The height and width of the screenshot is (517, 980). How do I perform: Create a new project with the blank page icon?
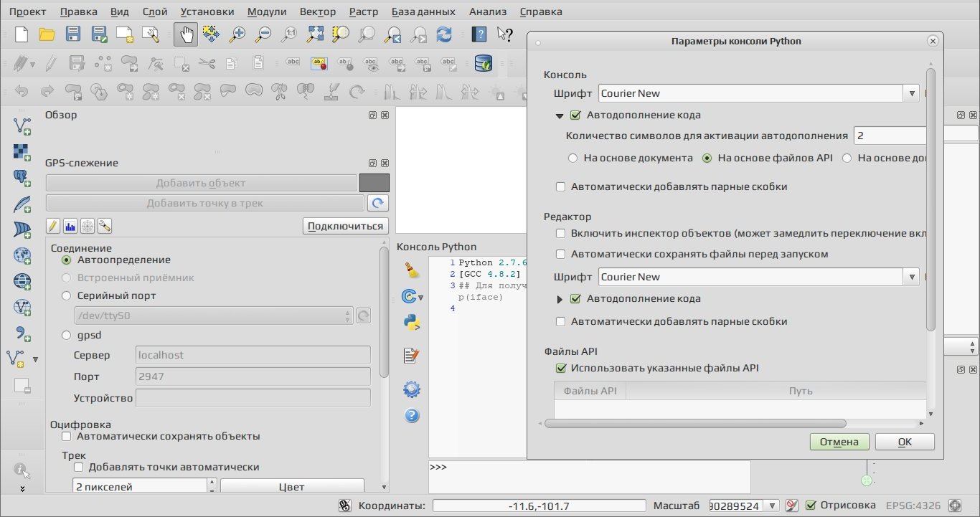pyautogui.click(x=22, y=34)
